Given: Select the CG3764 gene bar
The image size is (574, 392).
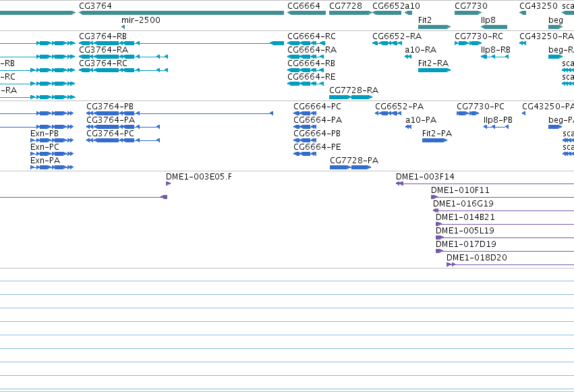Looking at the screenshot, I should pos(181,13).
